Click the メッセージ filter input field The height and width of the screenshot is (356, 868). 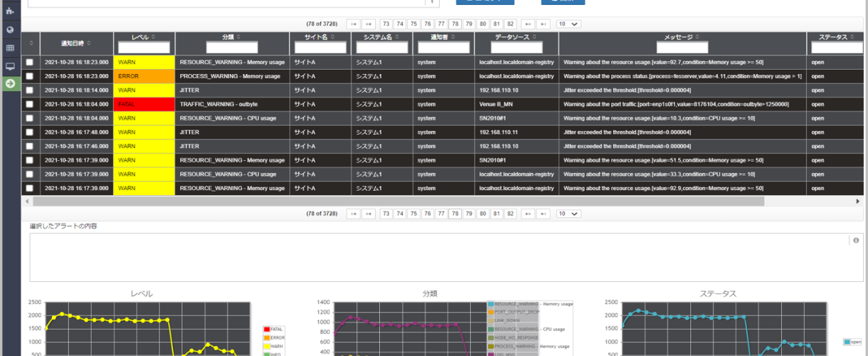pos(682,48)
